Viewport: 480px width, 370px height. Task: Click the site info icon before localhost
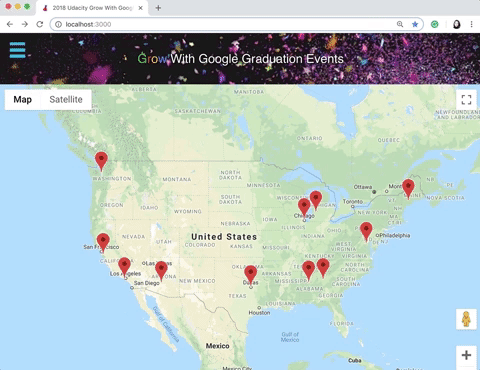coord(58,24)
